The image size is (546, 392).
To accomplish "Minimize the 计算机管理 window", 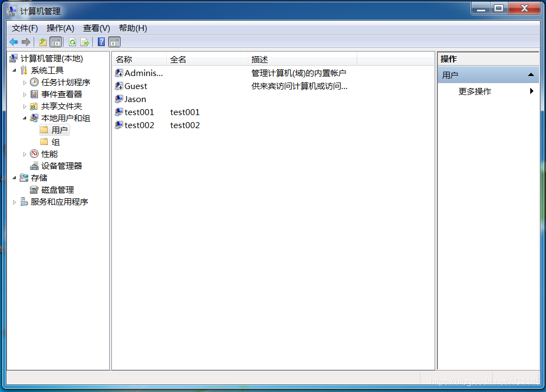I will point(481,8).
